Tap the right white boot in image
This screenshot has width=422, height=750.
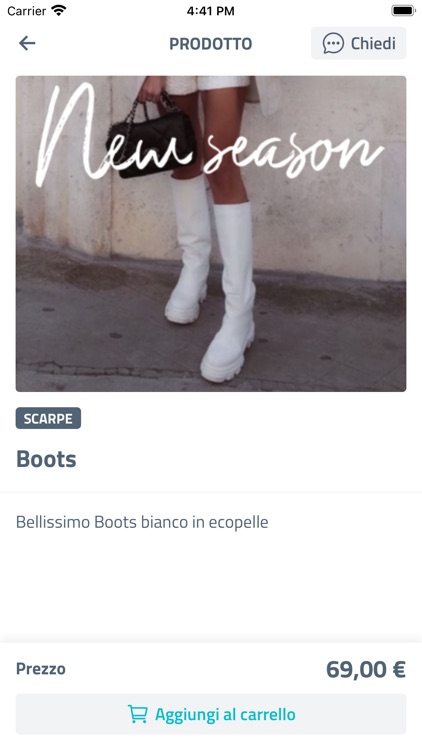pos(229,292)
